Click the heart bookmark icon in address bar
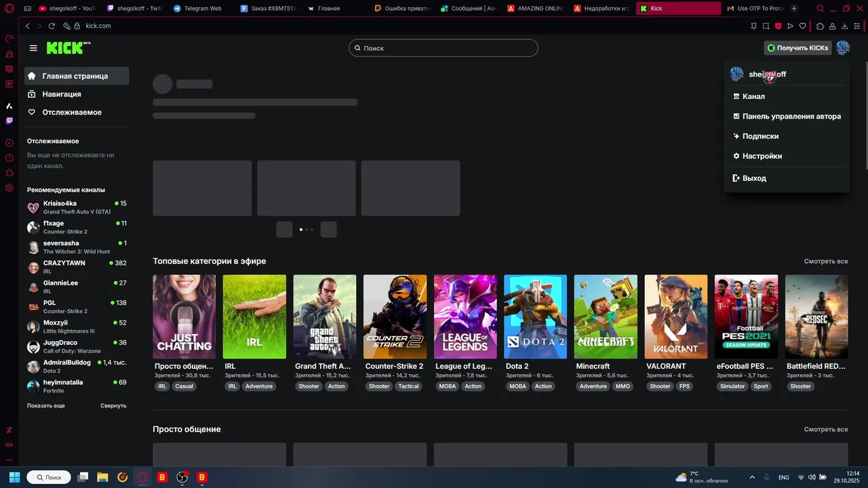This screenshot has height=488, width=868. pos(803,26)
